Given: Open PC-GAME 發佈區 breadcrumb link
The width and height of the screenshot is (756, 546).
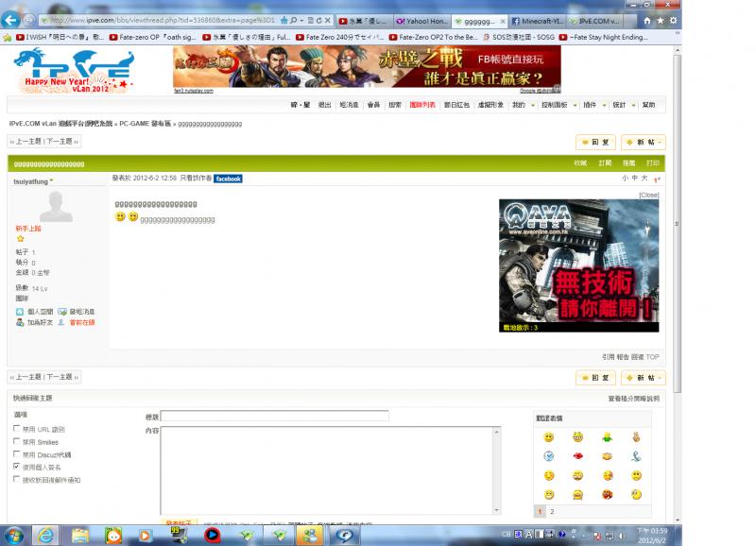Looking at the screenshot, I should (146, 124).
